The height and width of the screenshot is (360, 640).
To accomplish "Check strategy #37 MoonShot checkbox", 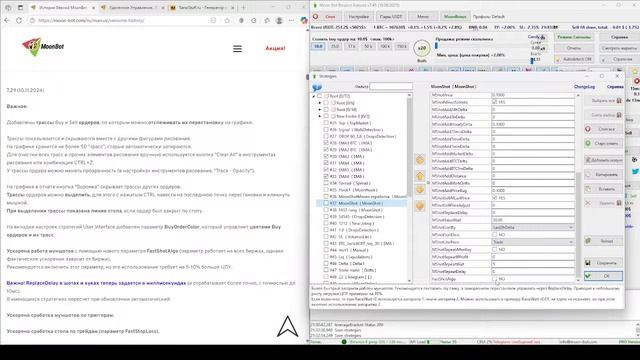I will point(326,203).
